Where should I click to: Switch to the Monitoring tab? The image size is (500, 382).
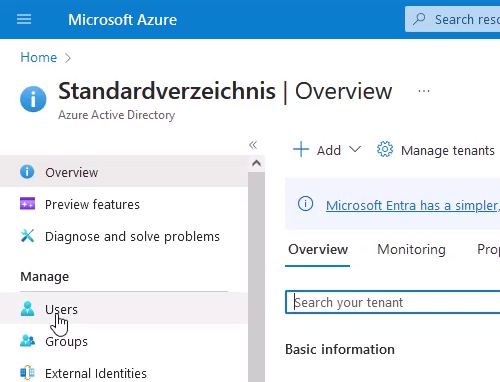tap(411, 249)
